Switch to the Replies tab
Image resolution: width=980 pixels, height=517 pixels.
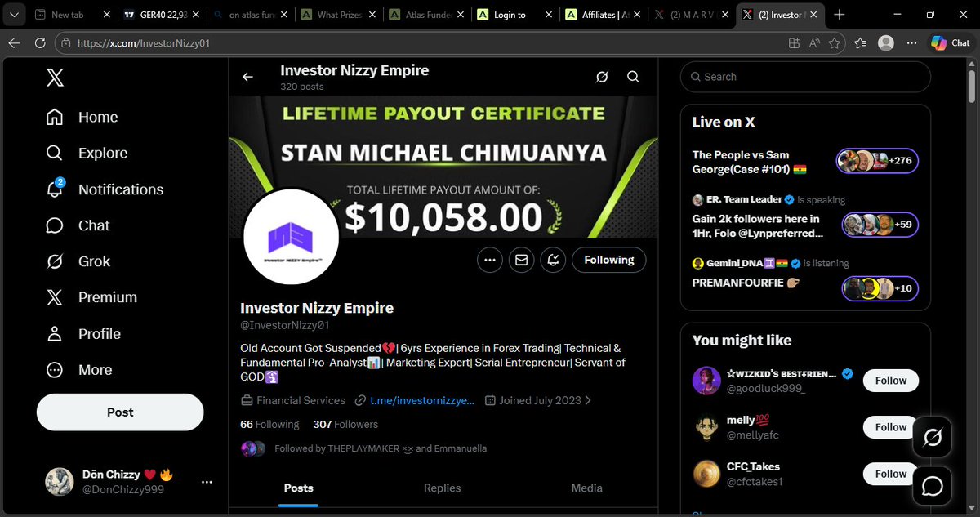coord(443,488)
